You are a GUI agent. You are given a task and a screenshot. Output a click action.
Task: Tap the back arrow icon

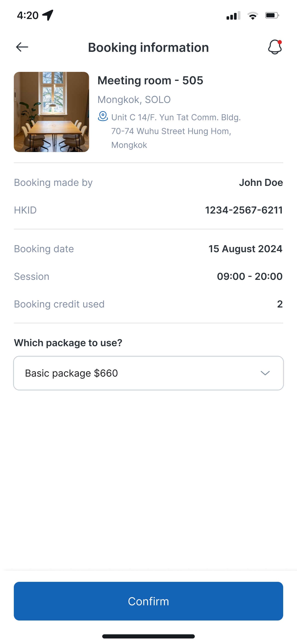(x=22, y=47)
